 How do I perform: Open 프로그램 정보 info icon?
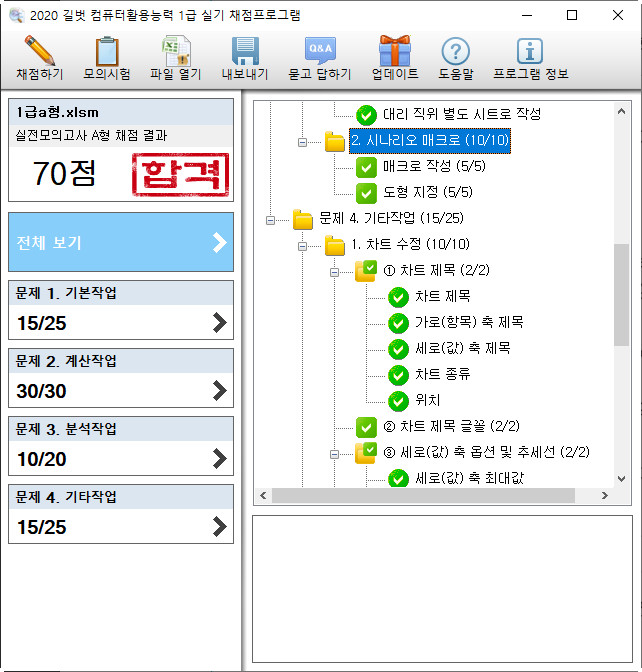click(x=530, y=51)
